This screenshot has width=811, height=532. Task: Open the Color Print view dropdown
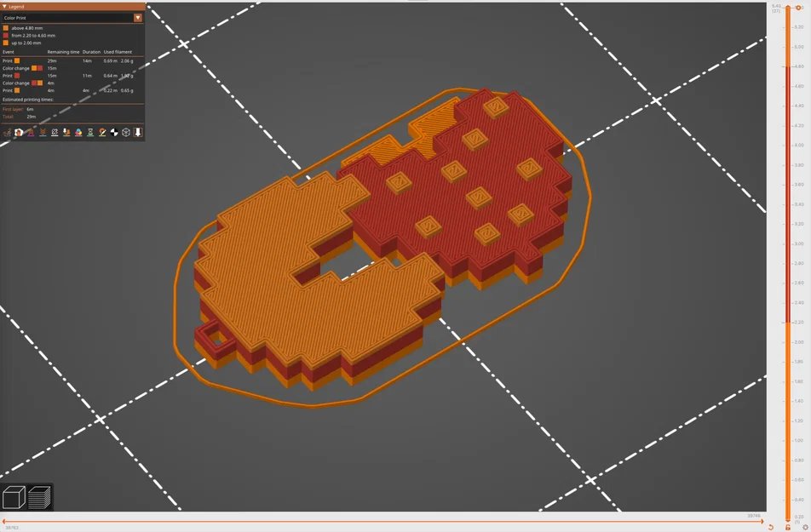pos(138,17)
